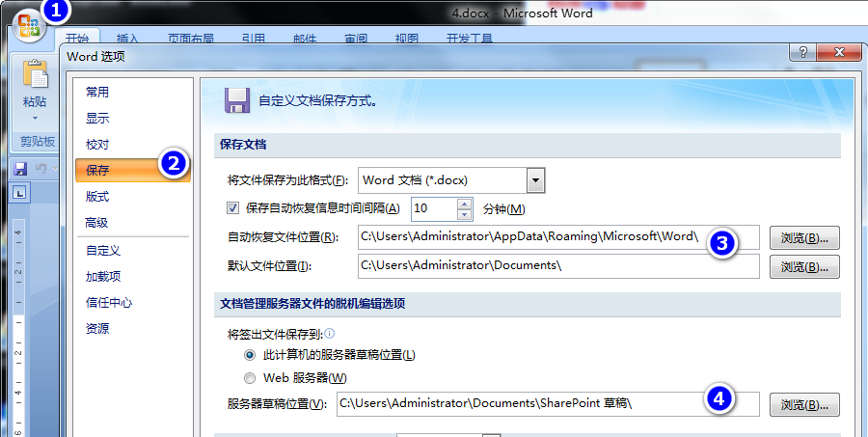
Task: Open the 插入 ribbon tab
Action: click(x=128, y=39)
